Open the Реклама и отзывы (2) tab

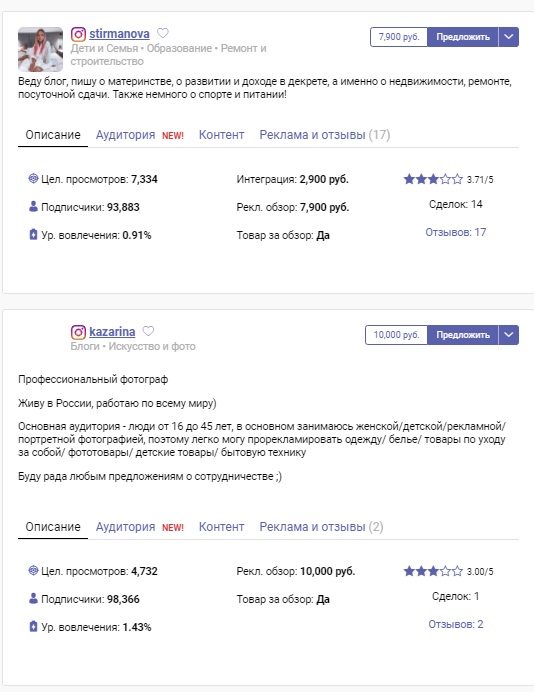coord(321,527)
